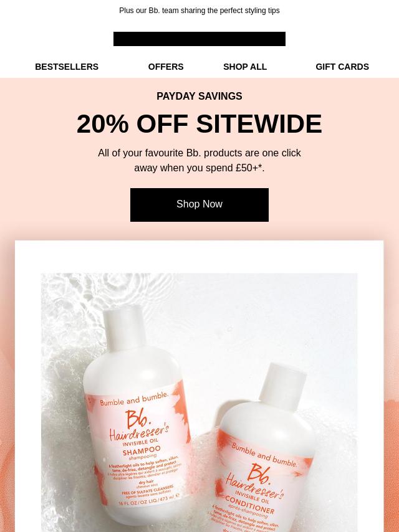This screenshot has width=399, height=532.
Task: Open the GIFT CARDS navigation link
Action: pos(342,67)
